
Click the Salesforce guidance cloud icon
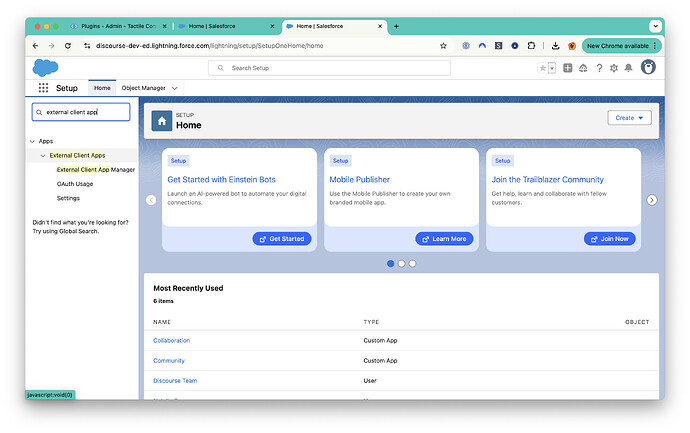[583, 68]
